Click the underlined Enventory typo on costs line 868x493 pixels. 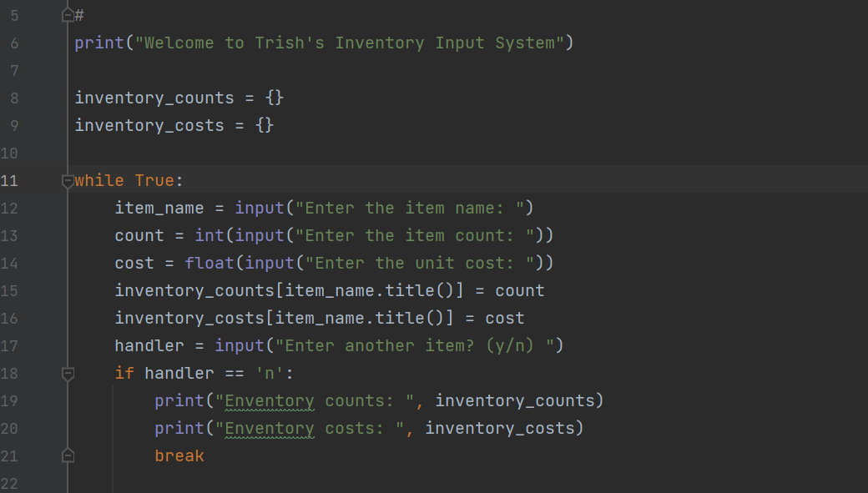click(267, 428)
